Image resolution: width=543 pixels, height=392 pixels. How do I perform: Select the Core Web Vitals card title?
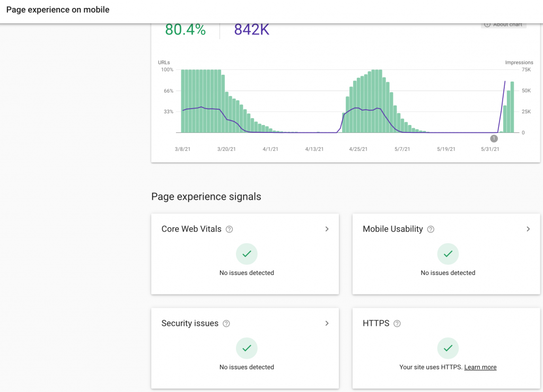click(x=191, y=229)
